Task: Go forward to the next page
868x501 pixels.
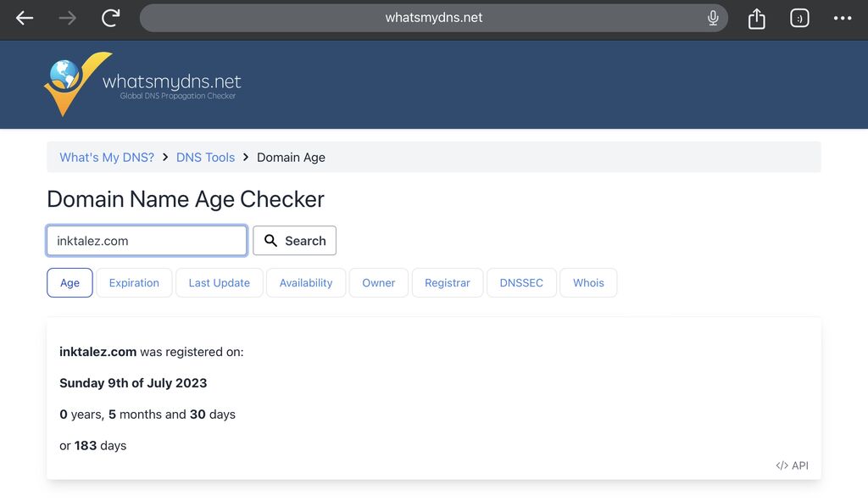Action: pyautogui.click(x=68, y=19)
